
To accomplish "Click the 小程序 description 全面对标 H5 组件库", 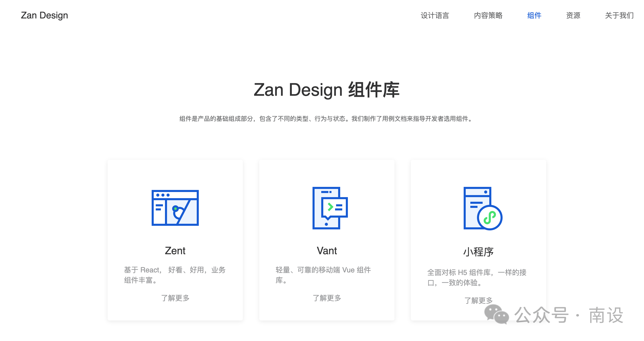I will click(x=477, y=278).
